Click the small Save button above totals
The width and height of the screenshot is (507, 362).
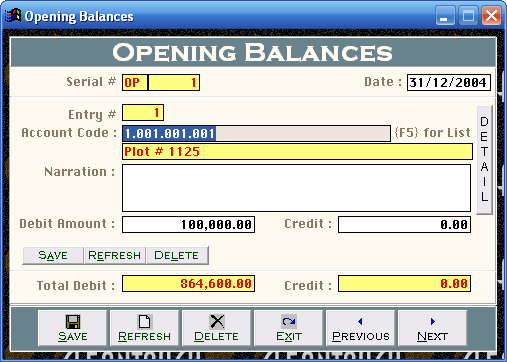pos(53,255)
